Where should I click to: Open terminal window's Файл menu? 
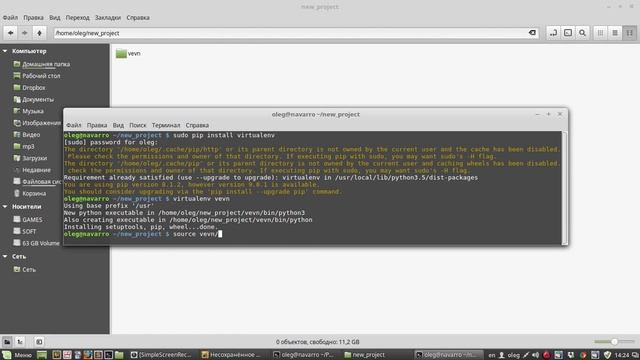point(74,125)
